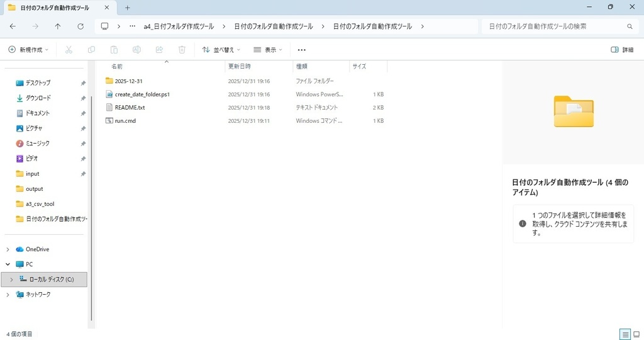Click the pin icon next to input
Screen dimensions: 644x340
(x=83, y=174)
